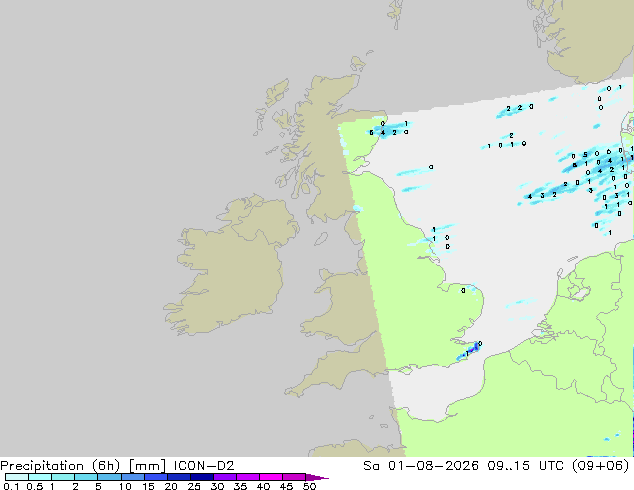The height and width of the screenshot is (490, 634).
Task: Click the 35–40 mm legend swatch
Action: click(x=248, y=477)
